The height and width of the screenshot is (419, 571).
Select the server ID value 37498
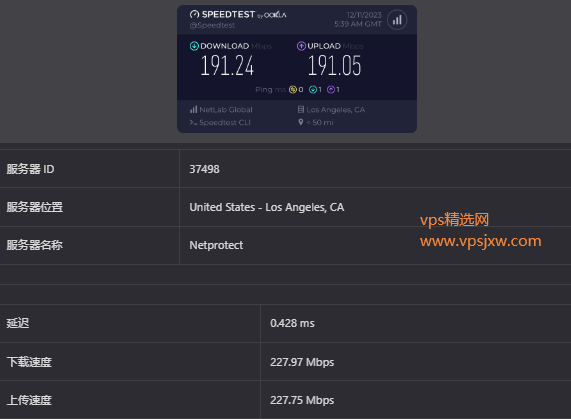tap(204, 169)
